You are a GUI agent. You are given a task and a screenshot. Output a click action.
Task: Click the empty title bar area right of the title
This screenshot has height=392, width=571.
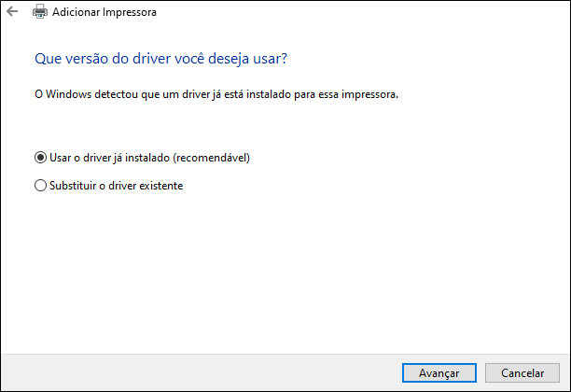(x=373, y=13)
